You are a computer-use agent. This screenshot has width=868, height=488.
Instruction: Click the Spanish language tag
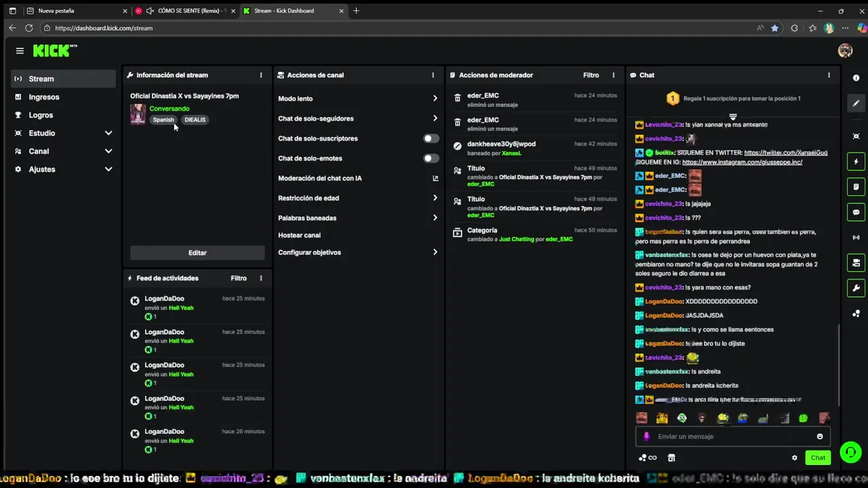pyautogui.click(x=163, y=120)
